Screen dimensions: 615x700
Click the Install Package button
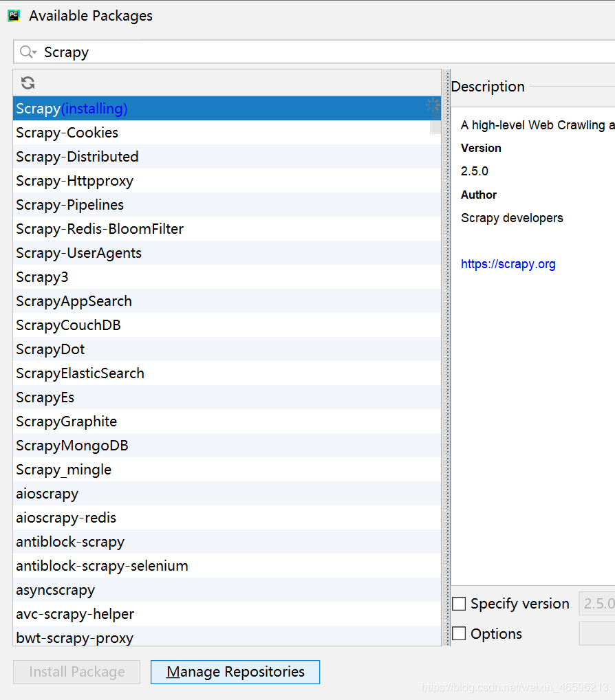coord(77,672)
